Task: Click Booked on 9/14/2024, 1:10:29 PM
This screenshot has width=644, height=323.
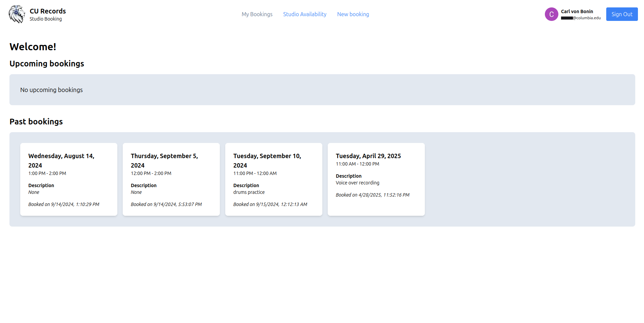Action: click(64, 204)
